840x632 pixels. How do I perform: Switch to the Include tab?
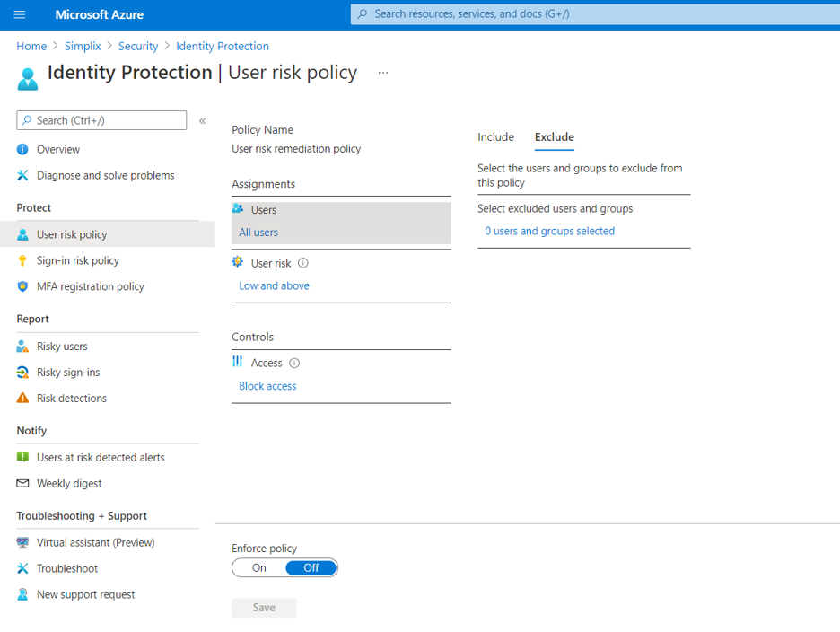495,137
